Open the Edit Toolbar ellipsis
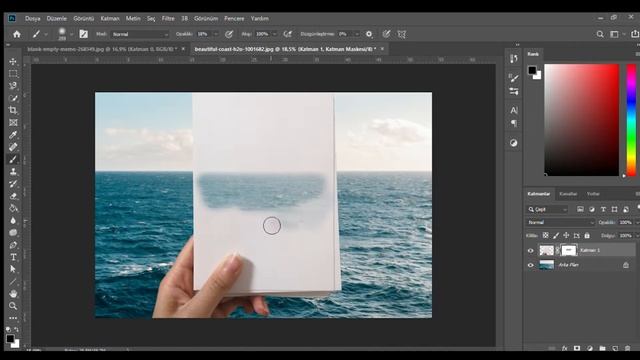The height and width of the screenshot is (360, 640). pyautogui.click(x=13, y=318)
